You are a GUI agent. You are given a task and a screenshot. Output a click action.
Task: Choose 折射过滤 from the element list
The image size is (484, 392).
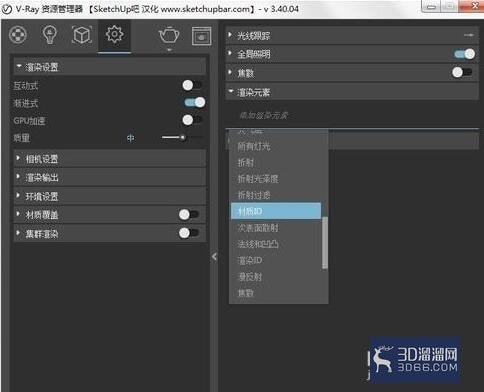coord(276,195)
